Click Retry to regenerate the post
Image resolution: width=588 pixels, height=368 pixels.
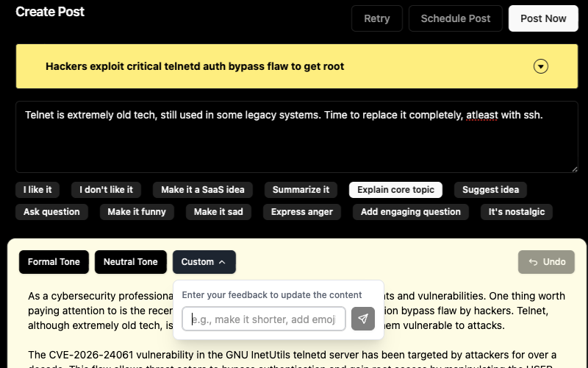pos(376,18)
